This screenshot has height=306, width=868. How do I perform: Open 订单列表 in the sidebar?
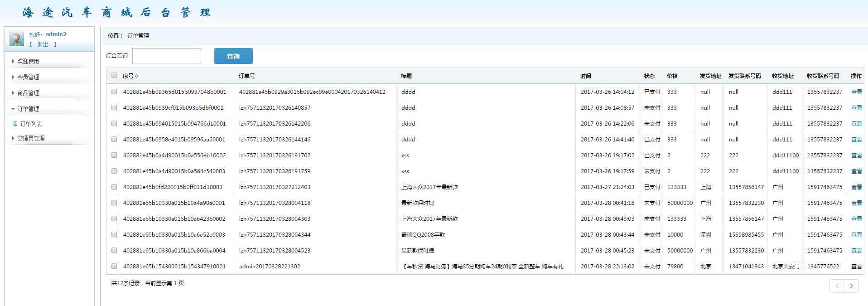click(31, 124)
